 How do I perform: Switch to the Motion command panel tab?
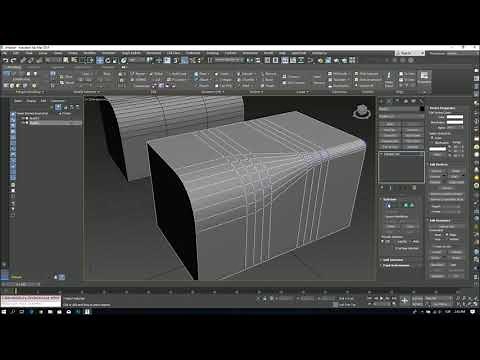point(406,101)
